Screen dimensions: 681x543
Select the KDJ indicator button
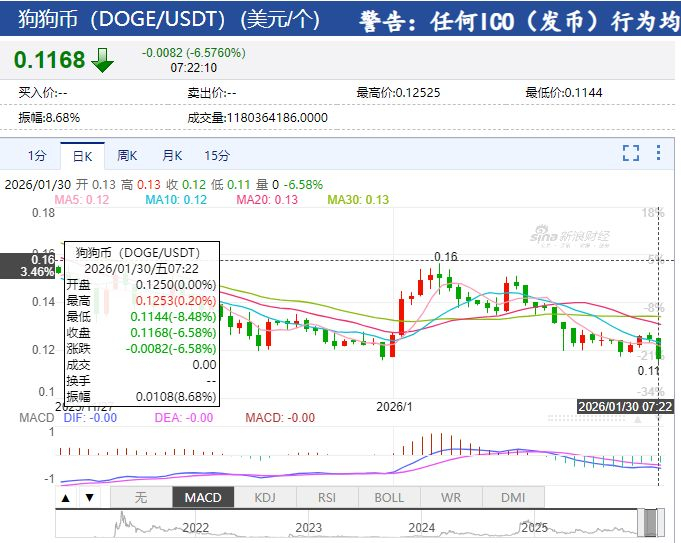pyautogui.click(x=265, y=497)
